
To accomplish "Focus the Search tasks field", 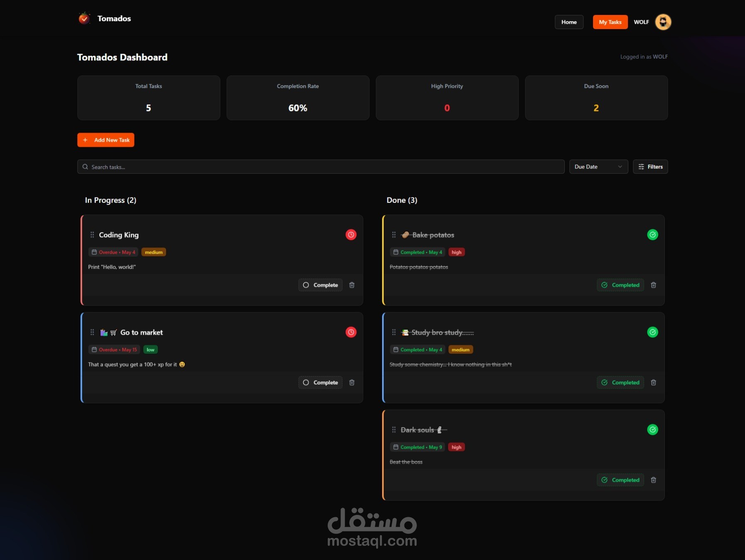I will 321,167.
